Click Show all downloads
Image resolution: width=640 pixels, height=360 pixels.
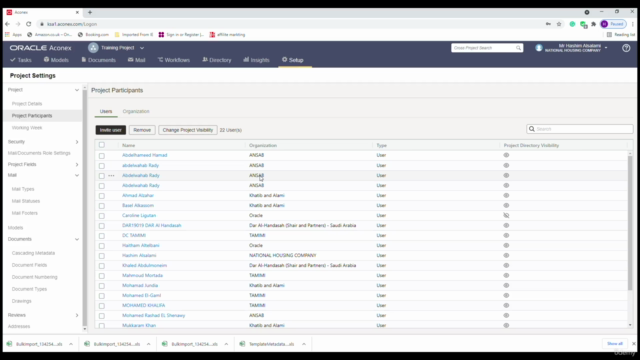[615, 344]
